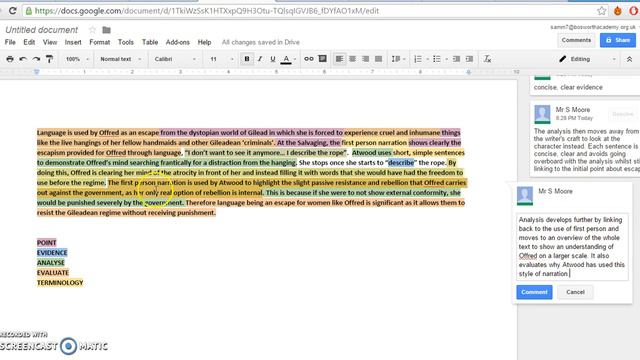Screen dimensions: 640x360
Task: Open the Add-ons menu
Action: coord(178,42)
